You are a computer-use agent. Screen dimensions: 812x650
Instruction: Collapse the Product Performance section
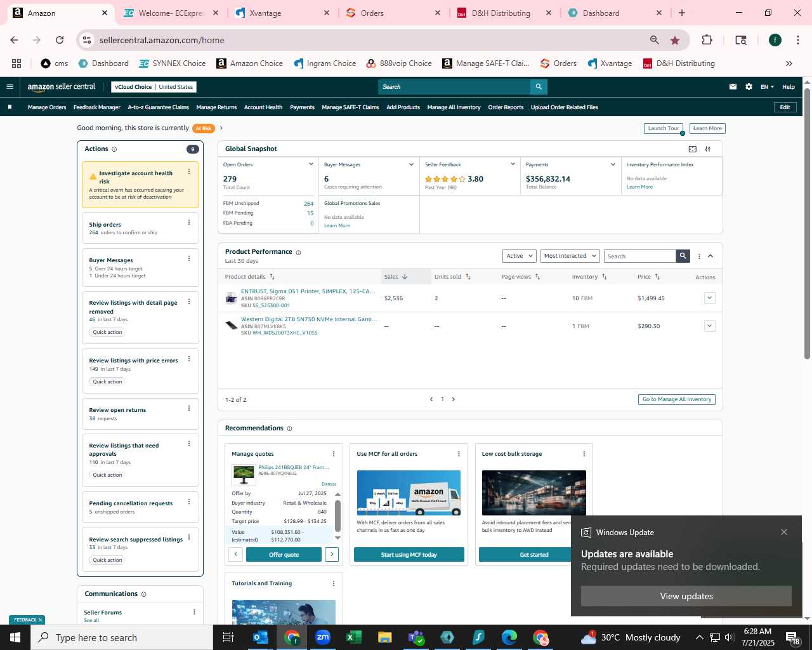[710, 256]
